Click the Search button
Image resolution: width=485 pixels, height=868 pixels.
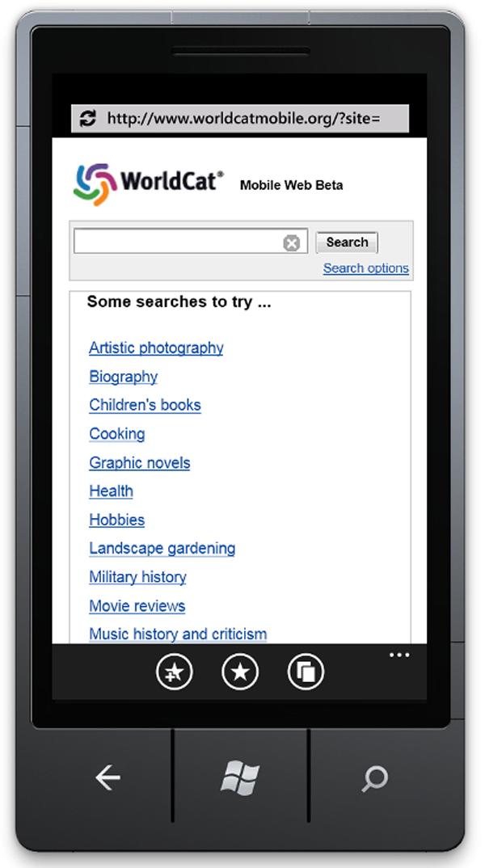coord(347,242)
